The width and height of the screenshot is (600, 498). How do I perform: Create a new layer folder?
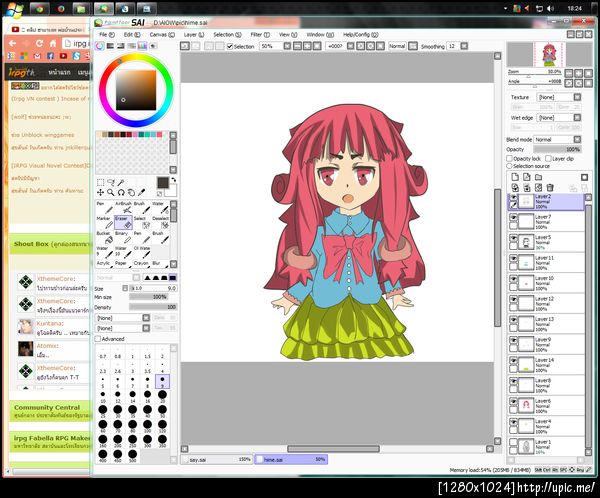(x=538, y=177)
